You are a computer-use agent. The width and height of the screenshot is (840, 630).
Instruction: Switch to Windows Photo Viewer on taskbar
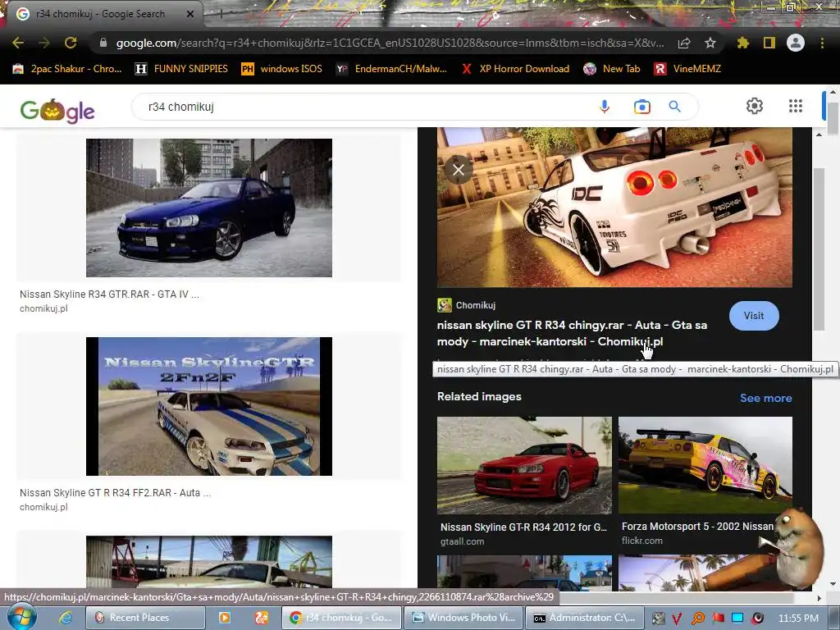(x=463, y=618)
